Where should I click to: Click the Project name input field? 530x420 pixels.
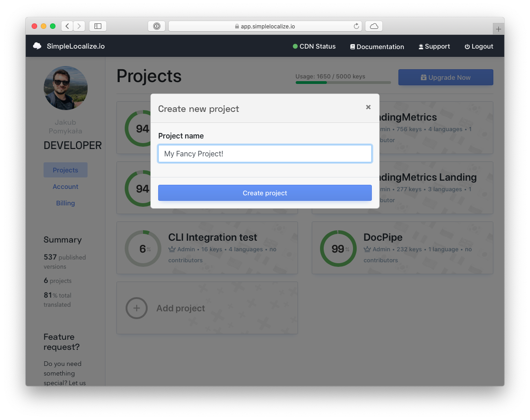pyautogui.click(x=265, y=154)
